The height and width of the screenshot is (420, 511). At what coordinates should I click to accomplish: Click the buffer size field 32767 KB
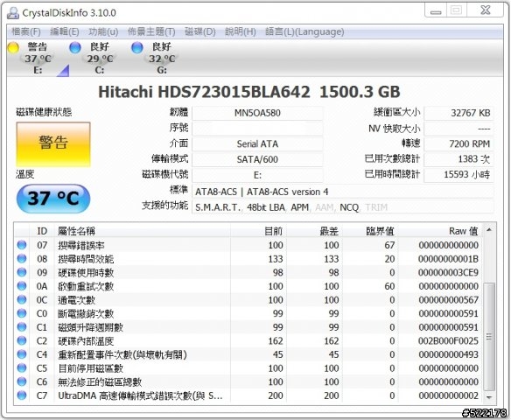(458, 113)
